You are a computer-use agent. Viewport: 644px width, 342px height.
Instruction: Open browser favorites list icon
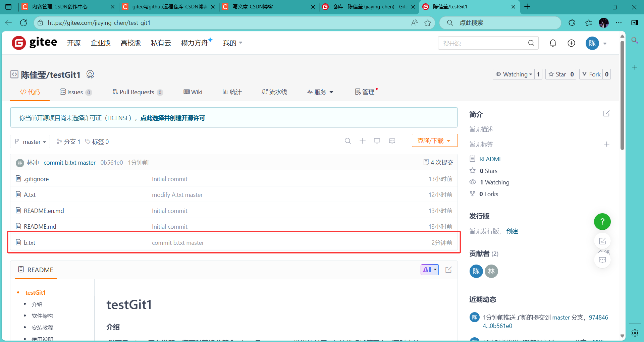589,23
